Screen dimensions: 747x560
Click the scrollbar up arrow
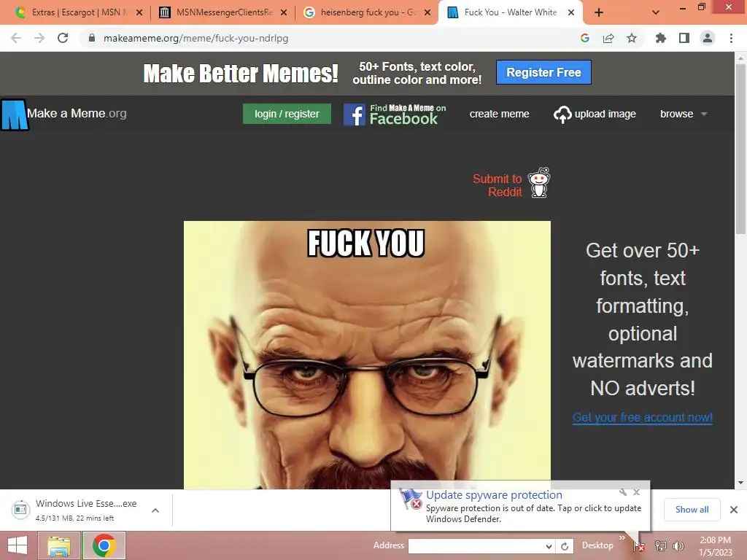[x=740, y=58]
